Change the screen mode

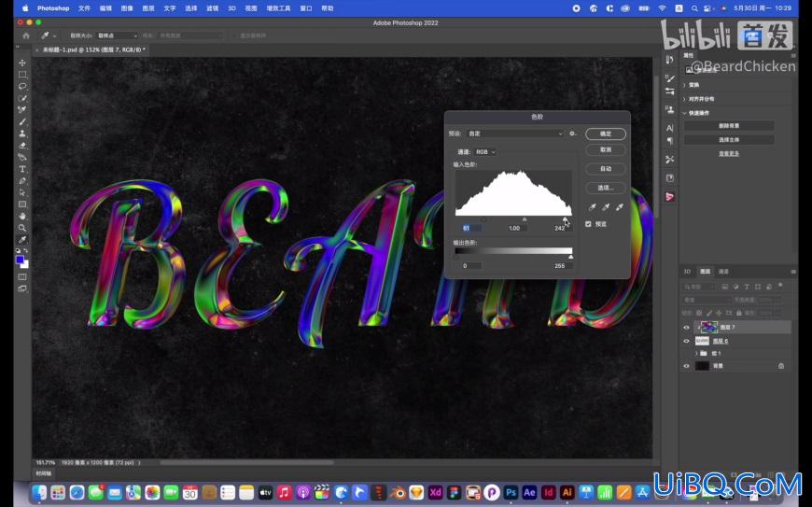[x=22, y=289]
